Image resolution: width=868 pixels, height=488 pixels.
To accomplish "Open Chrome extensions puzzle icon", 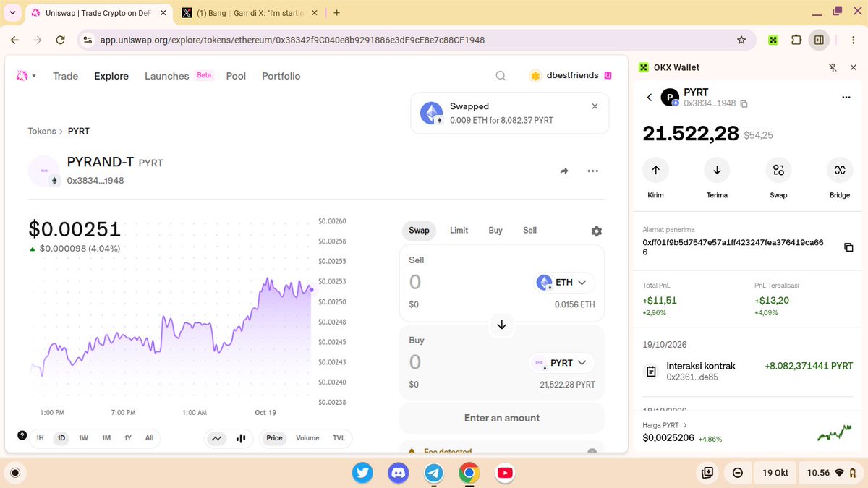I will [796, 40].
